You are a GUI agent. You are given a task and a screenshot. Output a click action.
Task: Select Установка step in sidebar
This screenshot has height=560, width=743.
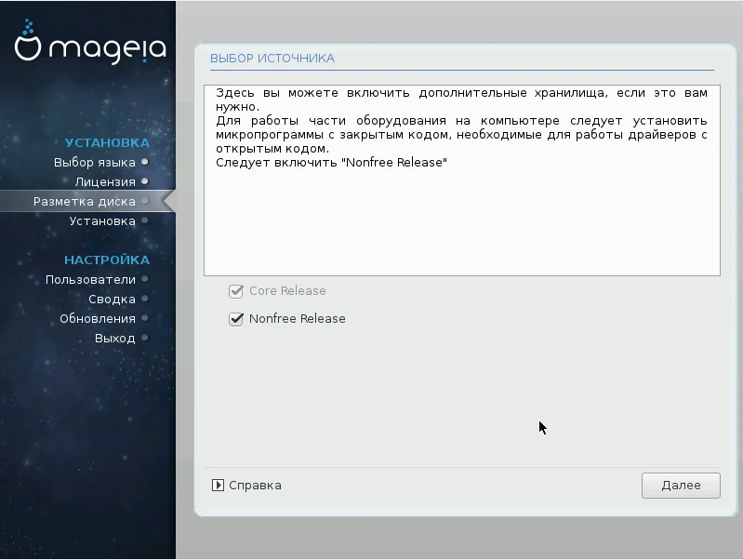coord(102,221)
